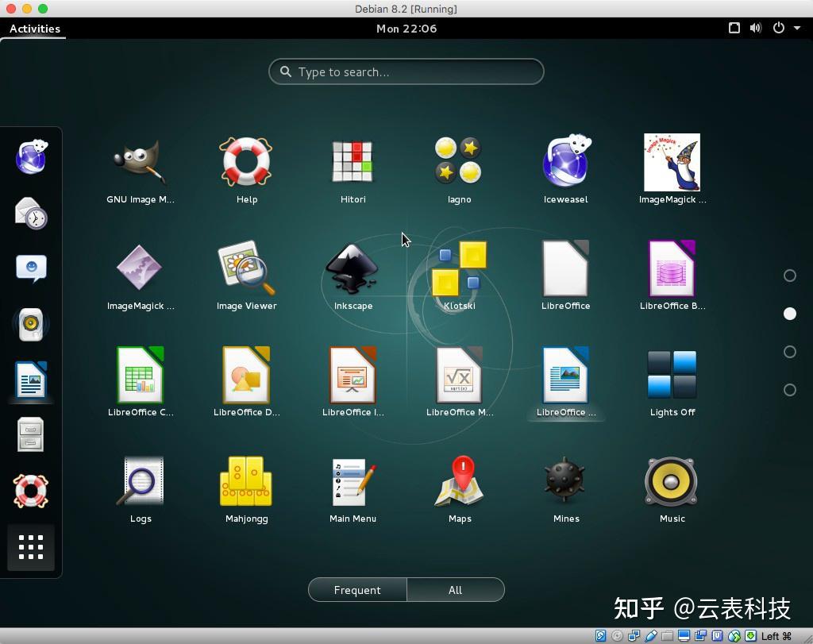813x644 pixels.
Task: Open Evolution mail in the dash
Action: [31, 213]
